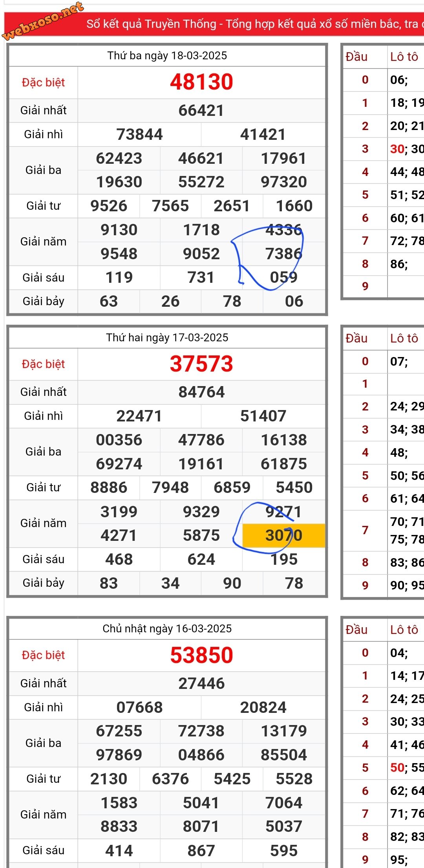Click third prize number 16138

(x=284, y=440)
